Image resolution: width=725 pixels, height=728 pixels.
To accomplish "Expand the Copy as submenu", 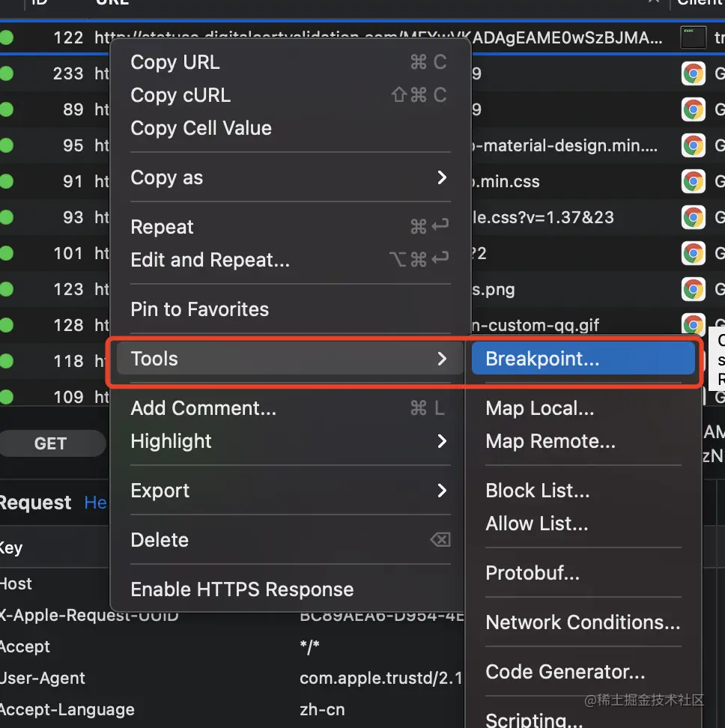I will 290,178.
